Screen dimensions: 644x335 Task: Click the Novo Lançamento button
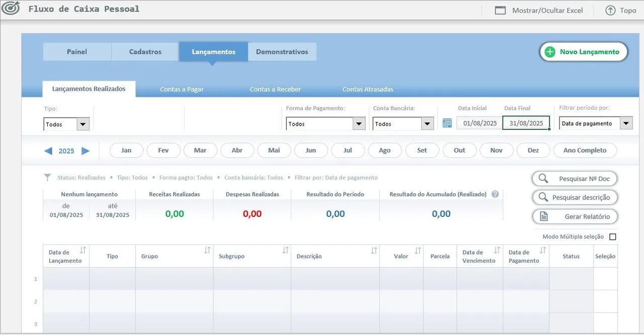[x=584, y=52]
